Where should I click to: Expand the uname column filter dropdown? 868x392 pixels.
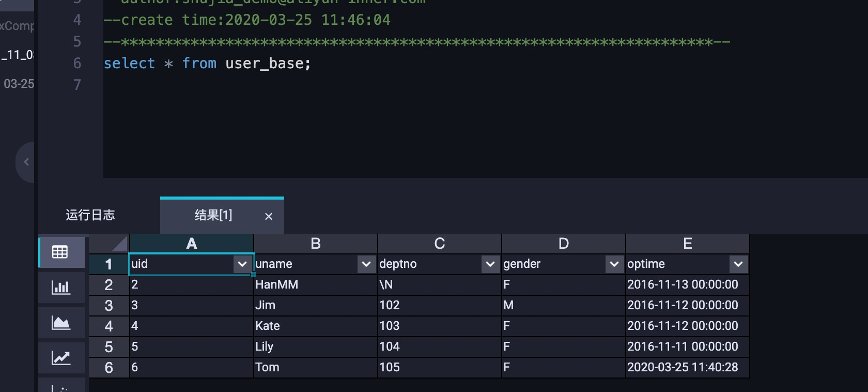click(366, 264)
